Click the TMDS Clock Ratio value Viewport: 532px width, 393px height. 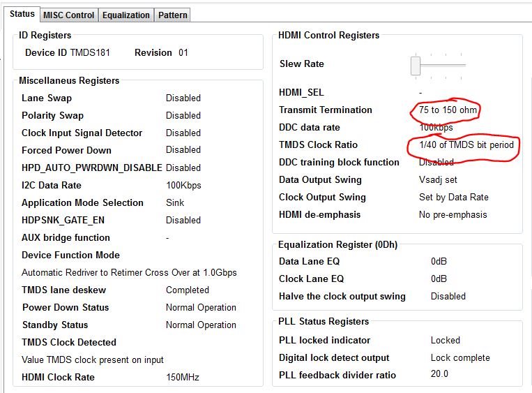point(466,145)
